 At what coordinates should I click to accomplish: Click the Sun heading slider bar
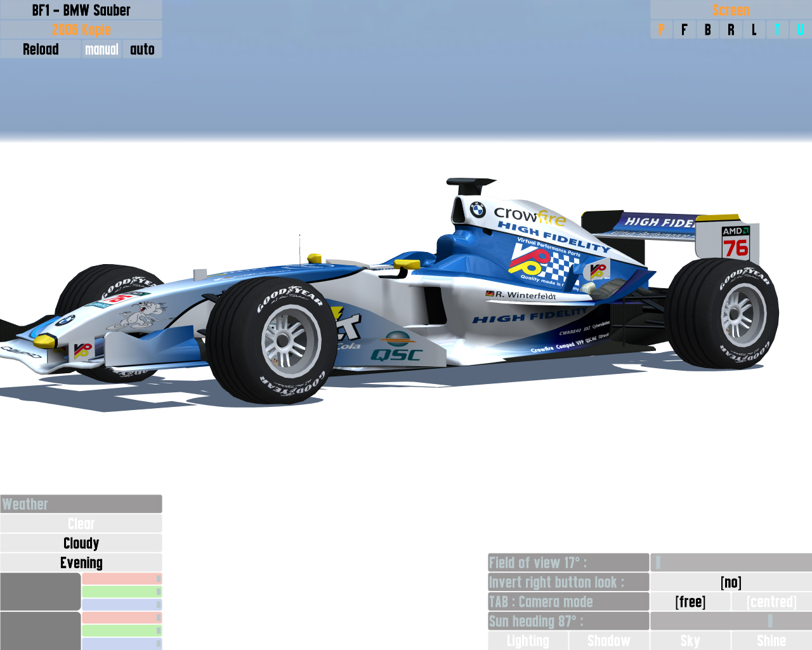tap(731, 621)
